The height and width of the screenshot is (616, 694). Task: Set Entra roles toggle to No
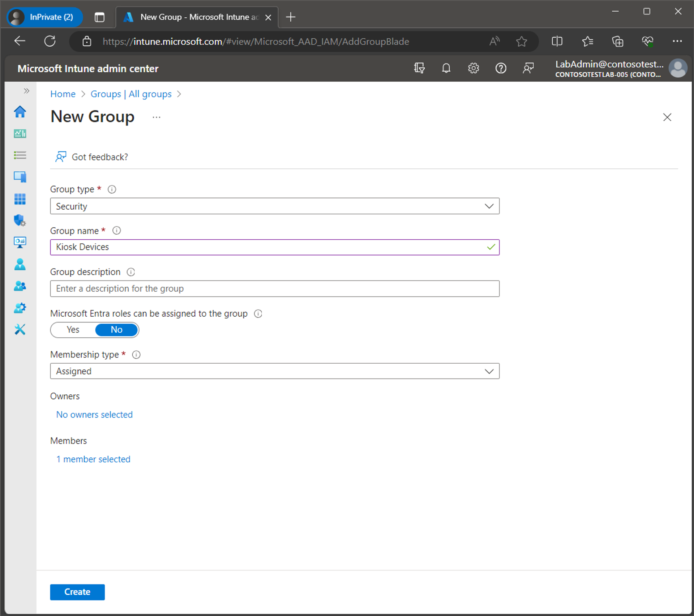coord(116,330)
